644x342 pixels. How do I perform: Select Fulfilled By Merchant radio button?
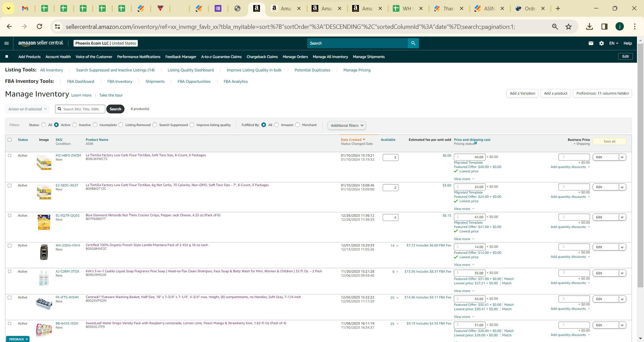[298, 125]
